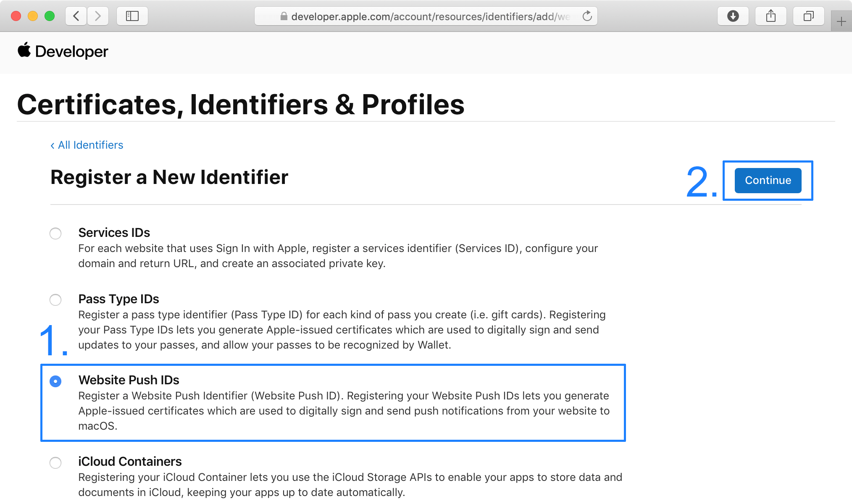Viewport: 852px width, 504px height.
Task: Click the lock icon in address bar
Action: pos(284,16)
